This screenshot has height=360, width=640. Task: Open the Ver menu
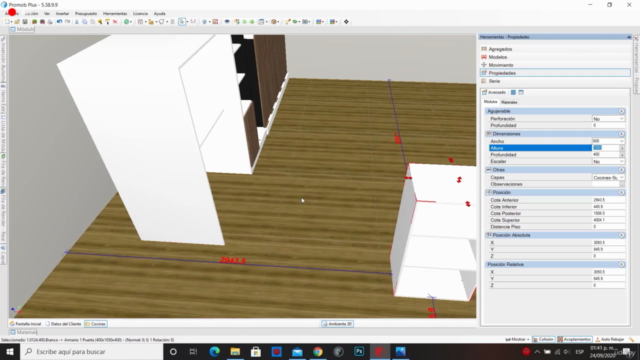pos(47,13)
